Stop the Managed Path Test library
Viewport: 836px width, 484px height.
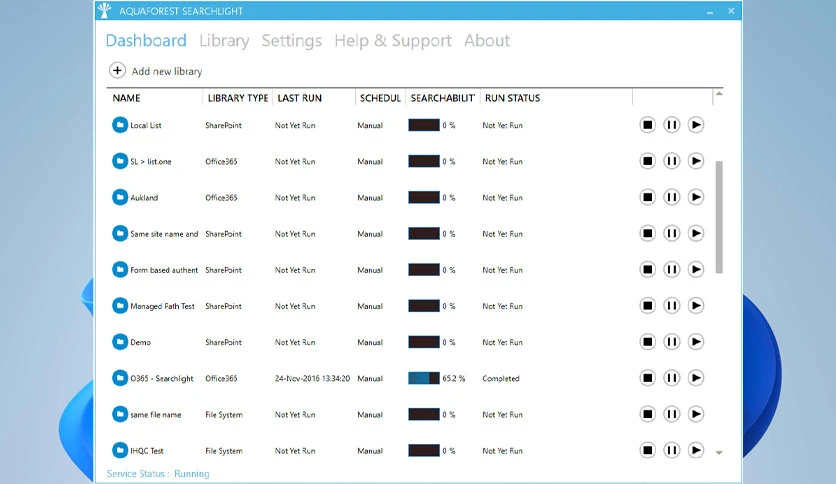point(647,305)
